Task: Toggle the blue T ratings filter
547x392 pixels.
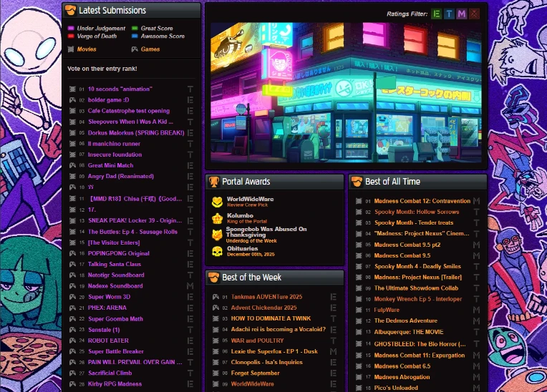Action: pyautogui.click(x=449, y=14)
